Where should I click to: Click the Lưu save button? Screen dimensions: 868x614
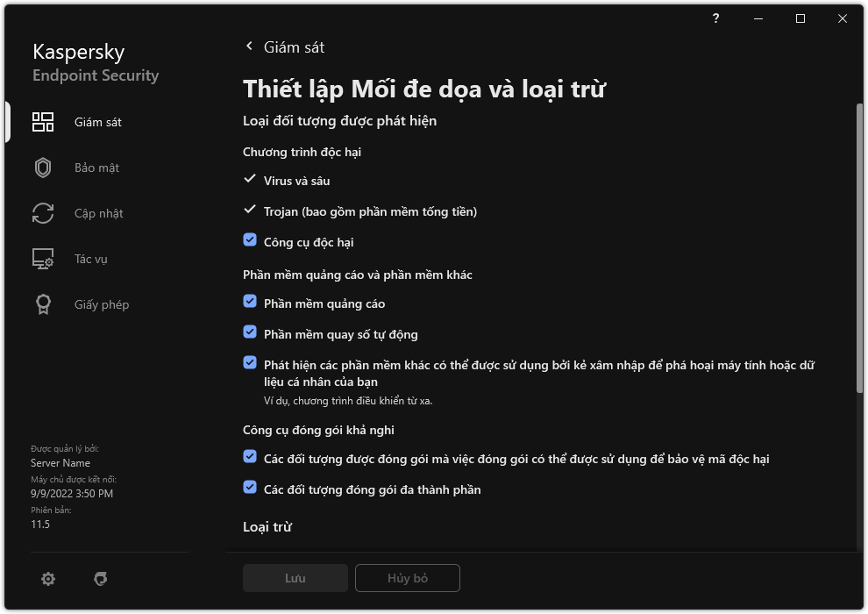coord(295,578)
